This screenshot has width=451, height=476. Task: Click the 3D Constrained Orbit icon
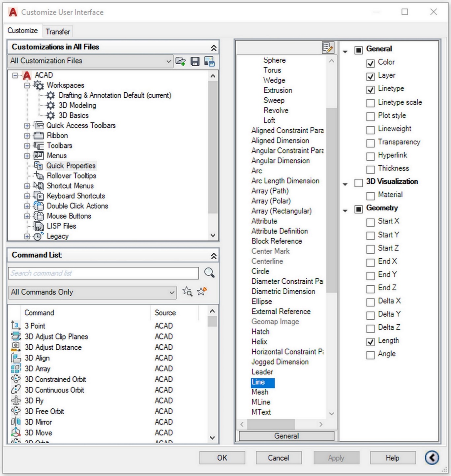point(16,379)
